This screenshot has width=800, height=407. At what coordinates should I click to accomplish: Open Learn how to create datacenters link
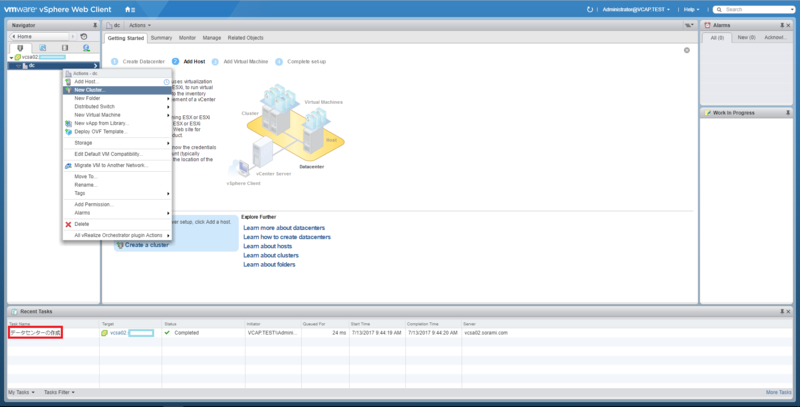click(287, 237)
